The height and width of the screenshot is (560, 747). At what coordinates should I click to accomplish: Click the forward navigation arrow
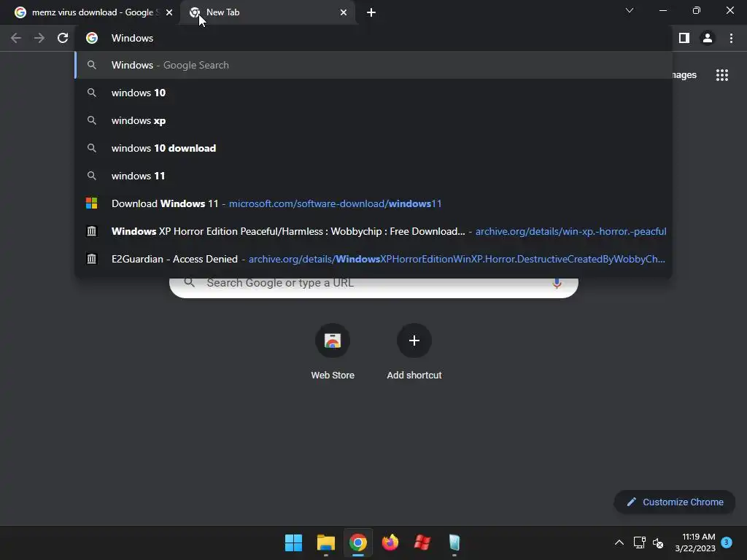[39, 38]
